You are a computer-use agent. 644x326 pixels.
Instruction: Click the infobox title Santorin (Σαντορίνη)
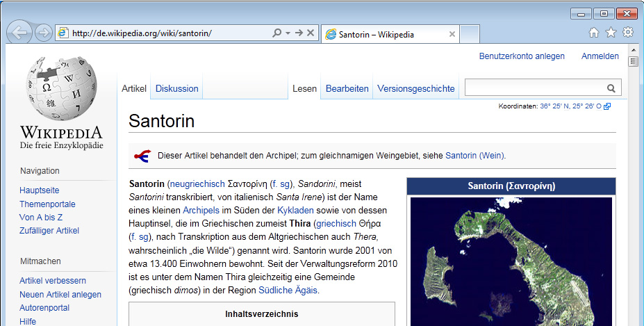click(x=511, y=186)
